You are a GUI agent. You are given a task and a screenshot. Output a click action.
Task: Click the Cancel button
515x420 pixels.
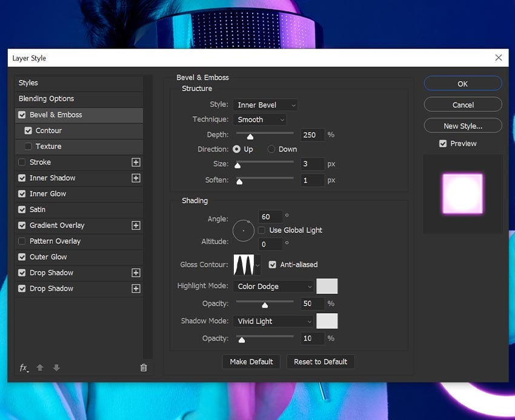[x=463, y=105]
